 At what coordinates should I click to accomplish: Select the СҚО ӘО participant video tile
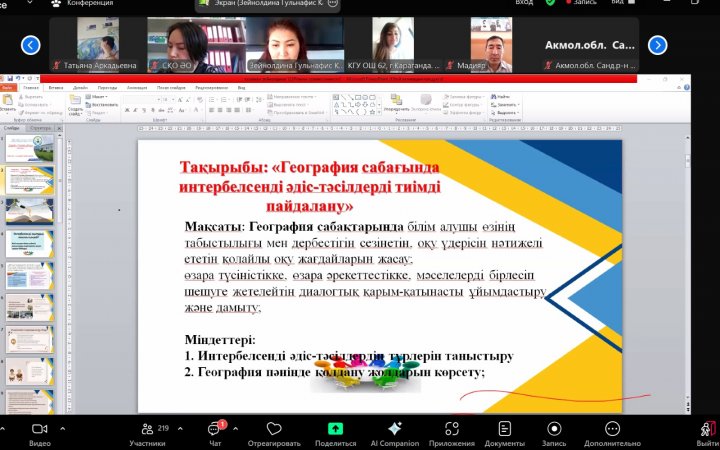[196, 44]
